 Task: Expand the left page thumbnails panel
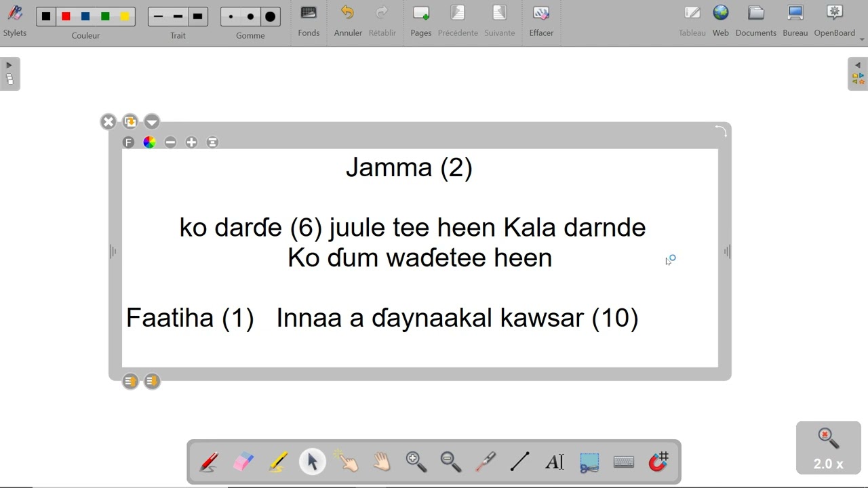pyautogui.click(x=9, y=74)
